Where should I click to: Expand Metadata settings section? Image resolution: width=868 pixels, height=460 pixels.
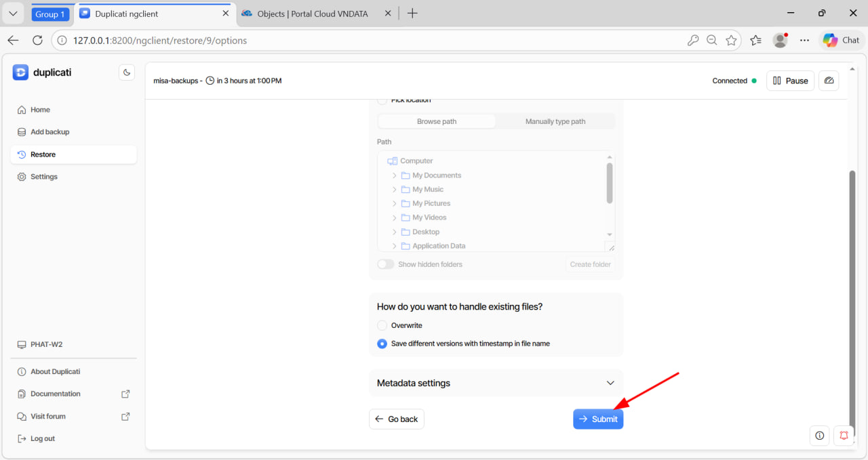pyautogui.click(x=496, y=383)
